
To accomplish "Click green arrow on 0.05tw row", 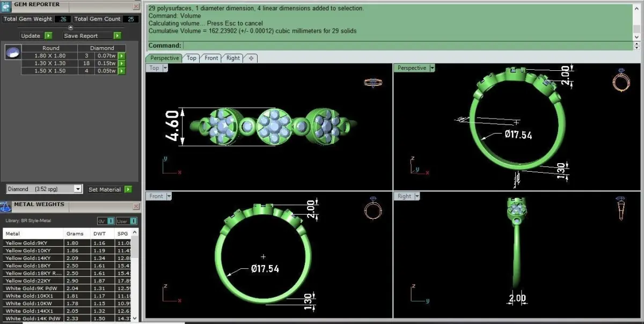I will click(121, 71).
